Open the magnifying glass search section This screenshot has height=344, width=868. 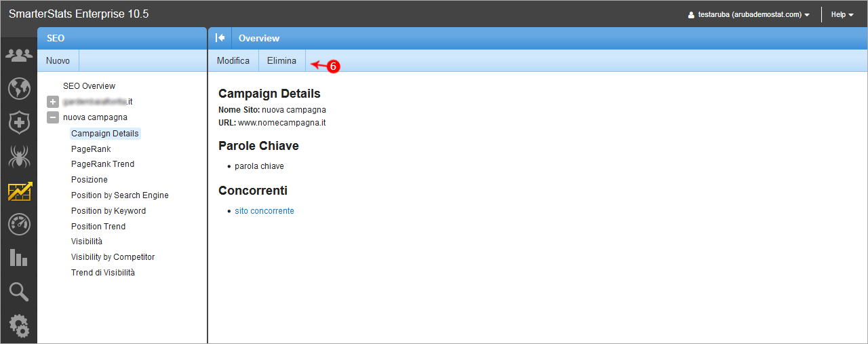[19, 292]
